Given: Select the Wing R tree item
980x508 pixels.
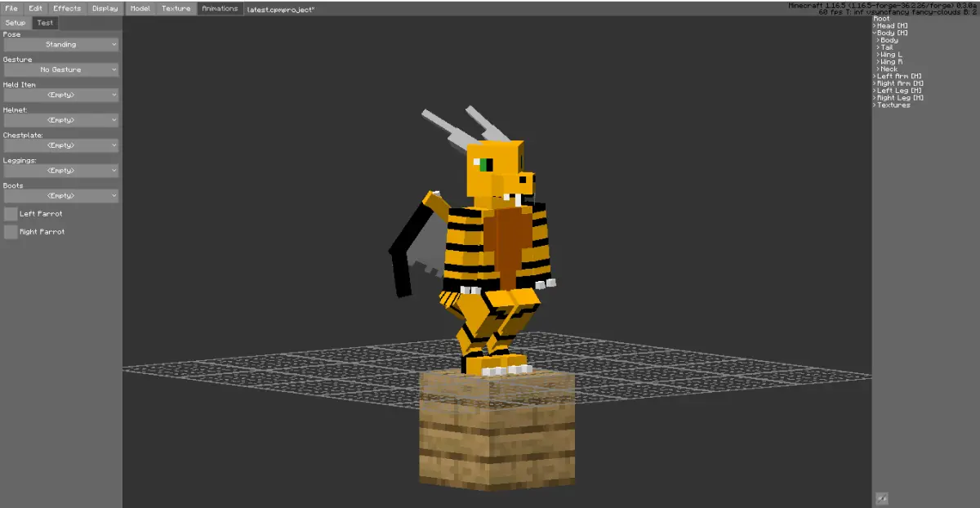Looking at the screenshot, I should pyautogui.click(x=891, y=62).
